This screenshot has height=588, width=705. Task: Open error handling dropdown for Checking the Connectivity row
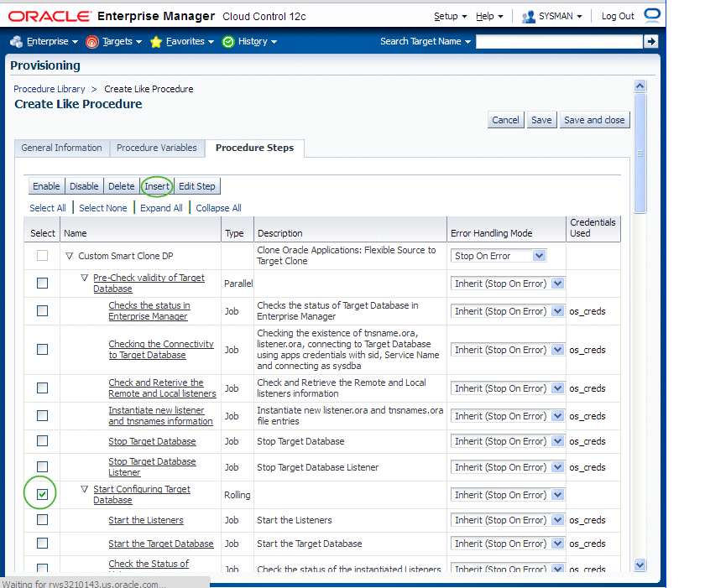pyautogui.click(x=508, y=350)
